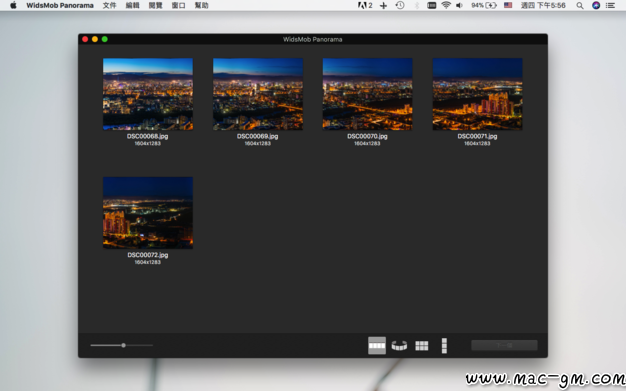Click the thumbnail size slider
Screen dimensions: 626x391
click(x=122, y=345)
